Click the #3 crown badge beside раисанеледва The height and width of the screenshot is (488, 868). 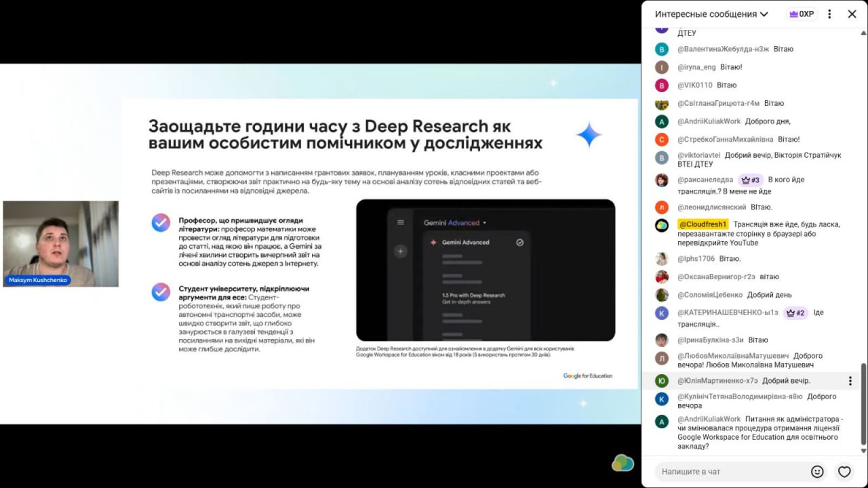pos(751,180)
